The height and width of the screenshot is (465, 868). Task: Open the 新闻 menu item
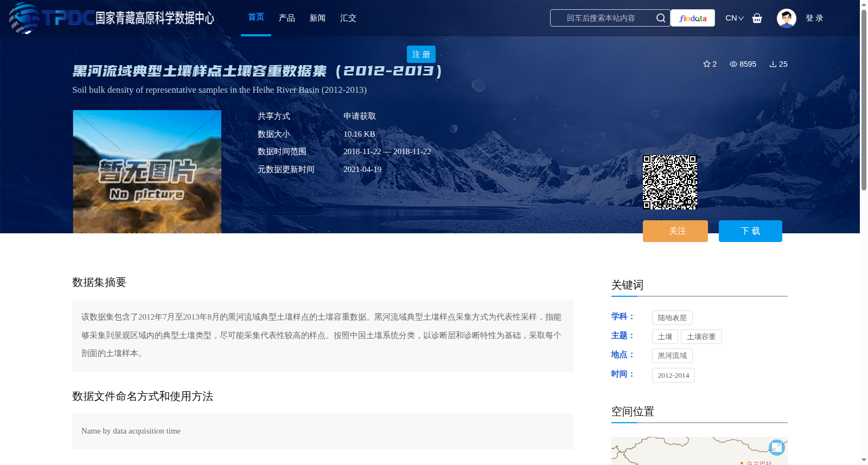pyautogui.click(x=317, y=18)
